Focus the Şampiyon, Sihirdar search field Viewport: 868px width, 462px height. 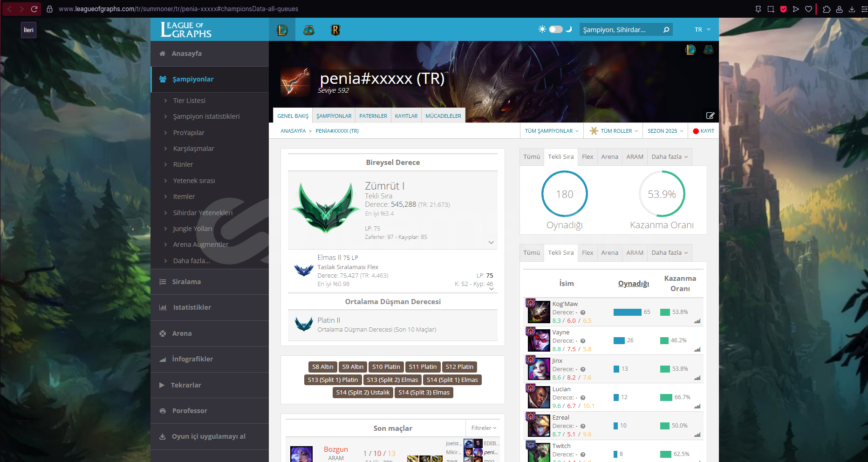point(621,30)
